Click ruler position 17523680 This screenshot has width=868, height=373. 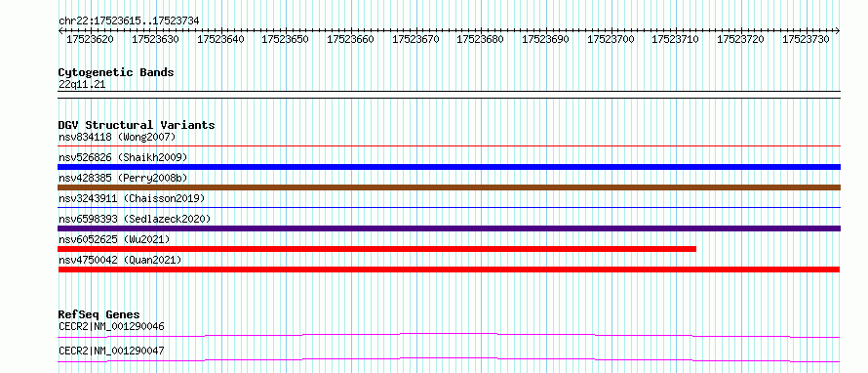481,39
